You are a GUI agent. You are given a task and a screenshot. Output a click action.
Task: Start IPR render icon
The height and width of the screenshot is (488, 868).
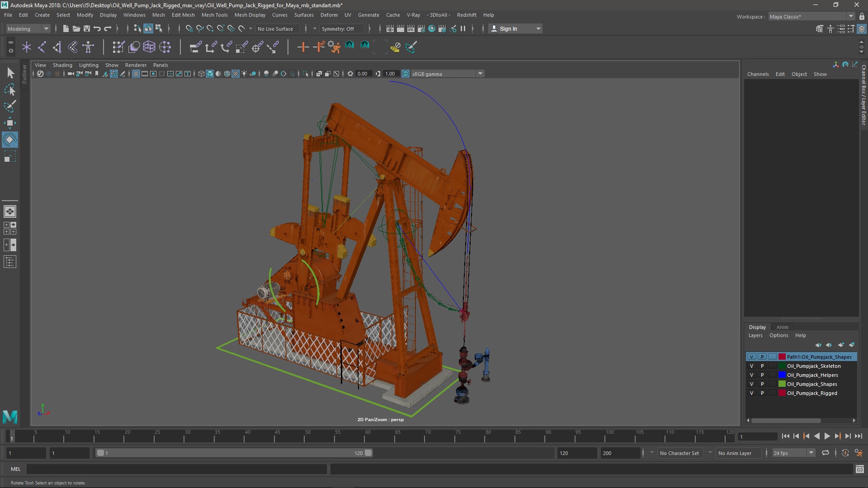[x=410, y=28]
